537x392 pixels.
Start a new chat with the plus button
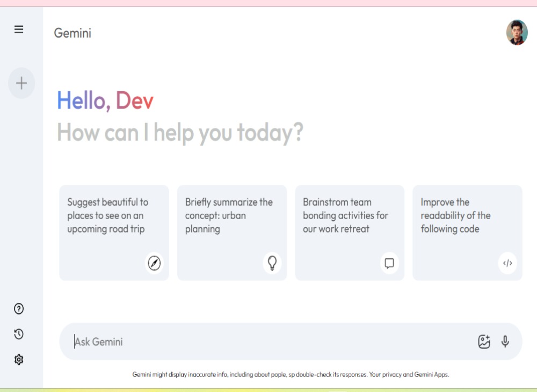pos(21,83)
